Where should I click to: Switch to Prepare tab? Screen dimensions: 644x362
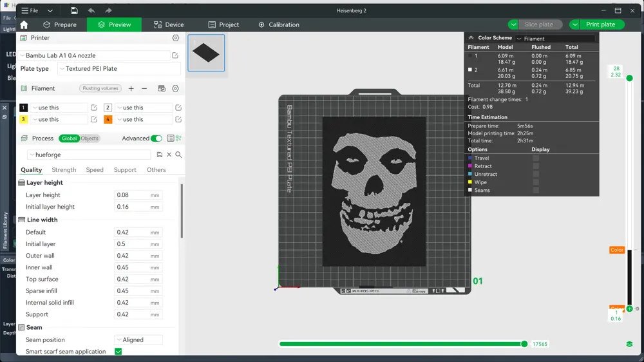pos(60,24)
